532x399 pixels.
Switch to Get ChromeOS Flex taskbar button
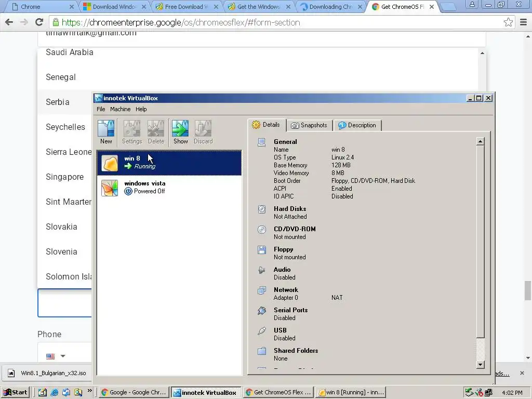point(278,392)
